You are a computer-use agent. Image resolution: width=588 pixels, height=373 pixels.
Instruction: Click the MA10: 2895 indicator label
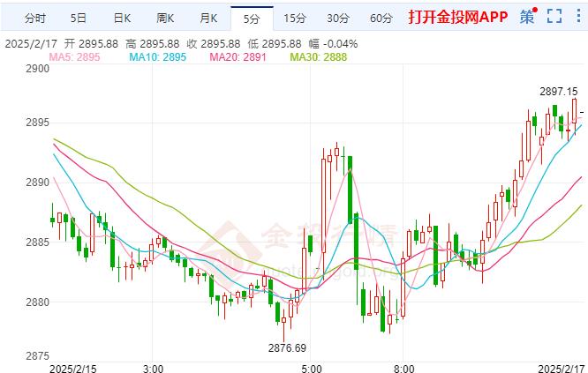(x=157, y=57)
